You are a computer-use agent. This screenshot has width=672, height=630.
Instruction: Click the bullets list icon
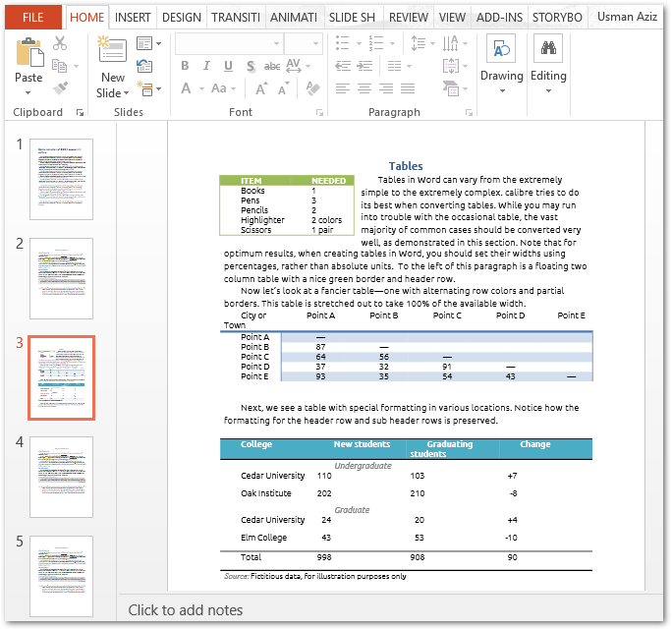343,43
